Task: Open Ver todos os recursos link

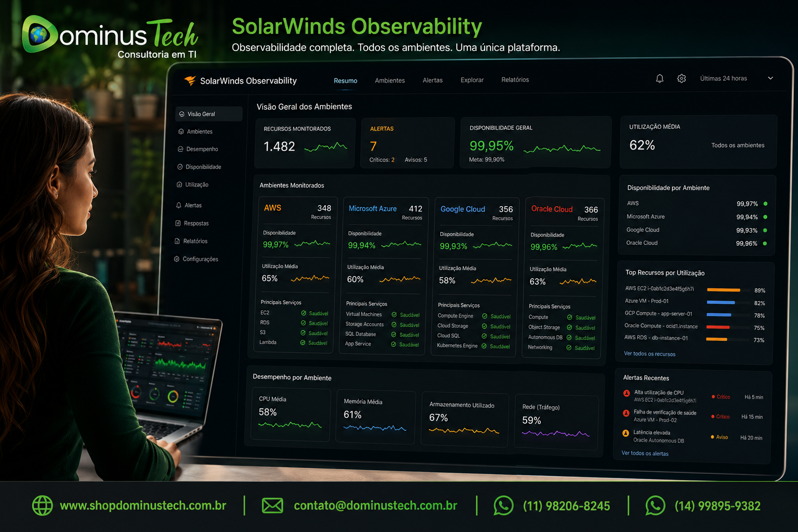Action: tap(649, 354)
